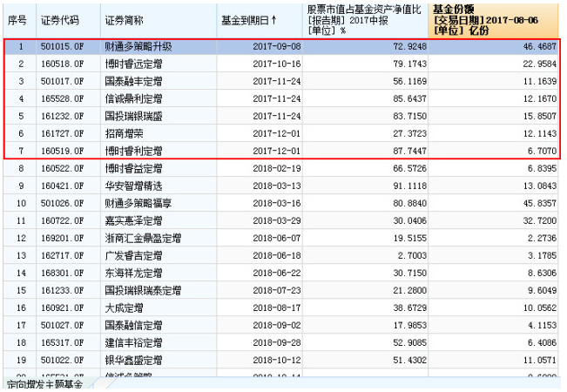Click security code 501017.OF
This screenshot has width=567, height=392.
(x=62, y=81)
